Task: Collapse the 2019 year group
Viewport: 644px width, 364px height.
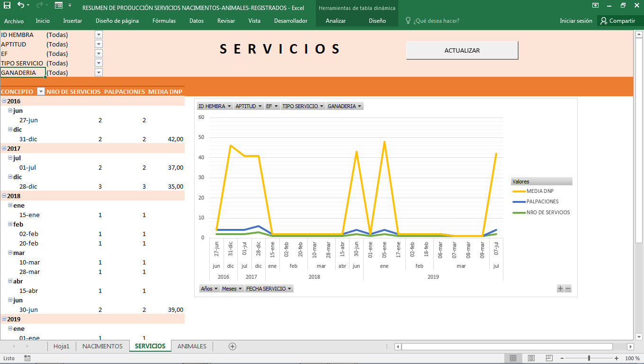Action: (4, 319)
